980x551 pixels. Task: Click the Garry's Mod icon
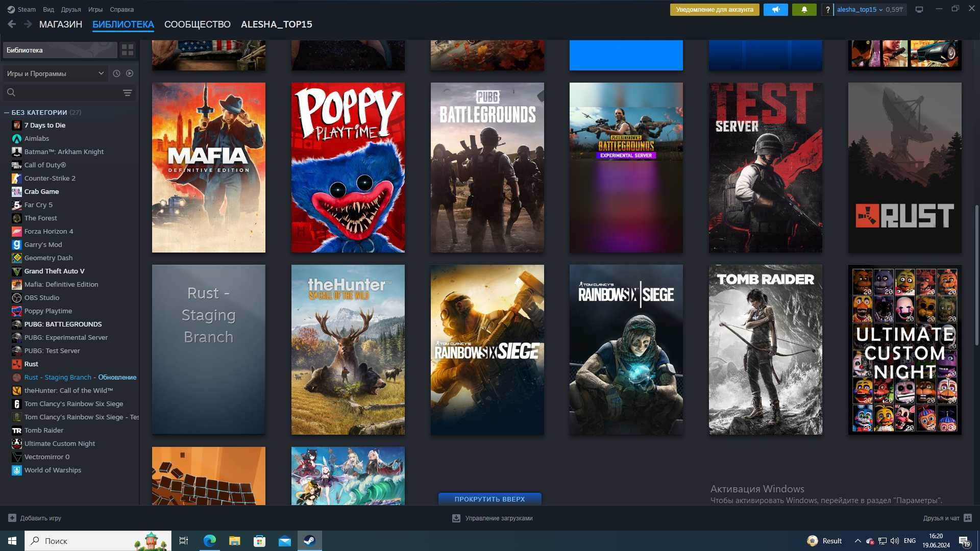pos(17,244)
